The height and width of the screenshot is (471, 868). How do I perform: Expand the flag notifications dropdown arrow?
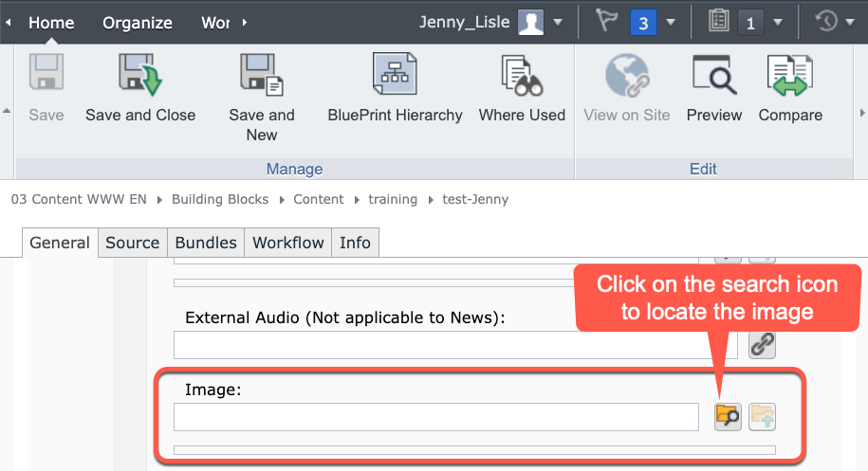[671, 23]
